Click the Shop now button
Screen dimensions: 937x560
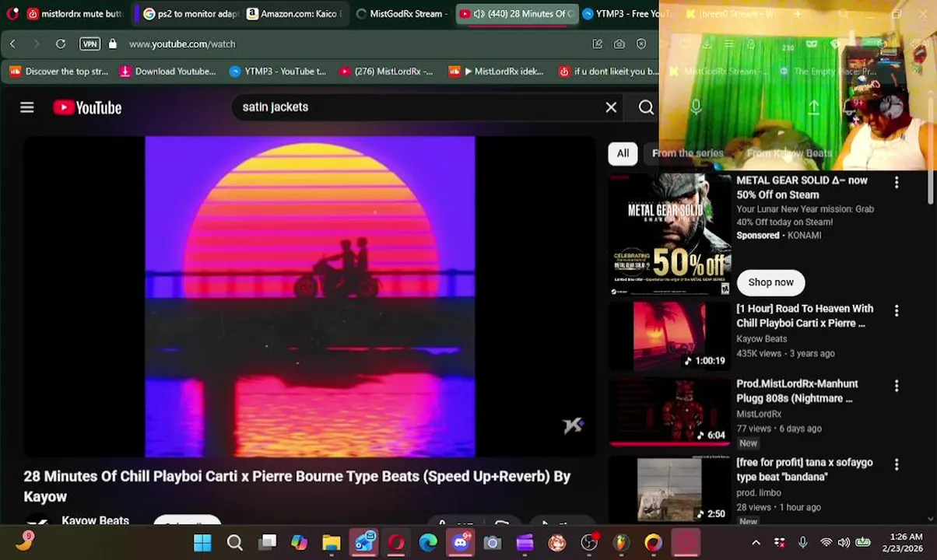click(x=770, y=282)
